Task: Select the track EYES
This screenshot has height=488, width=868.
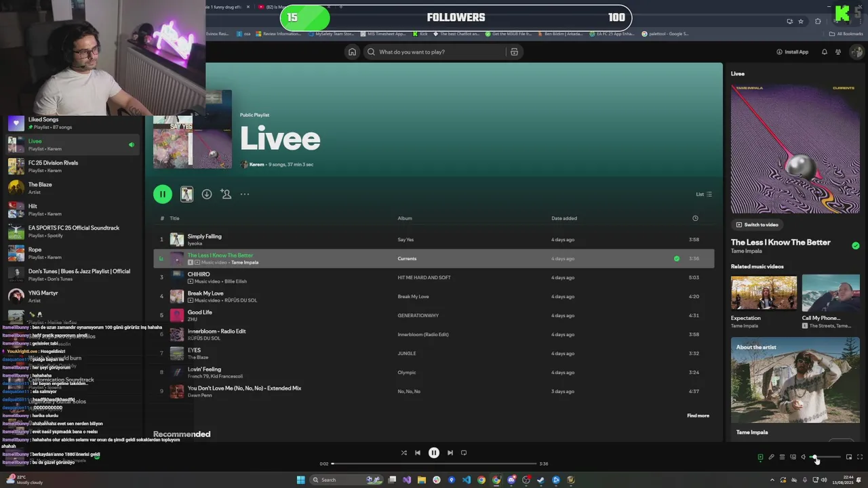Action: (x=433, y=353)
